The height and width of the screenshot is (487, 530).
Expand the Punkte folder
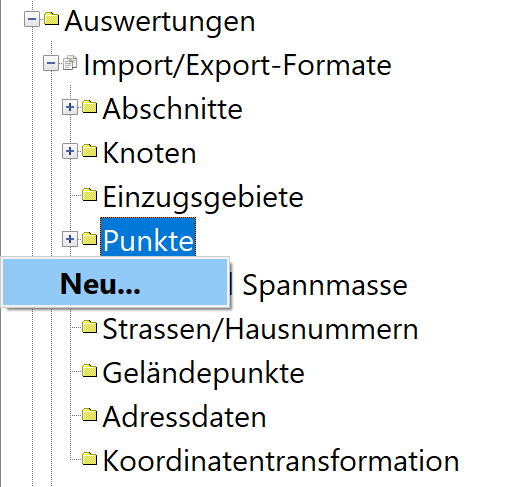pyautogui.click(x=70, y=239)
